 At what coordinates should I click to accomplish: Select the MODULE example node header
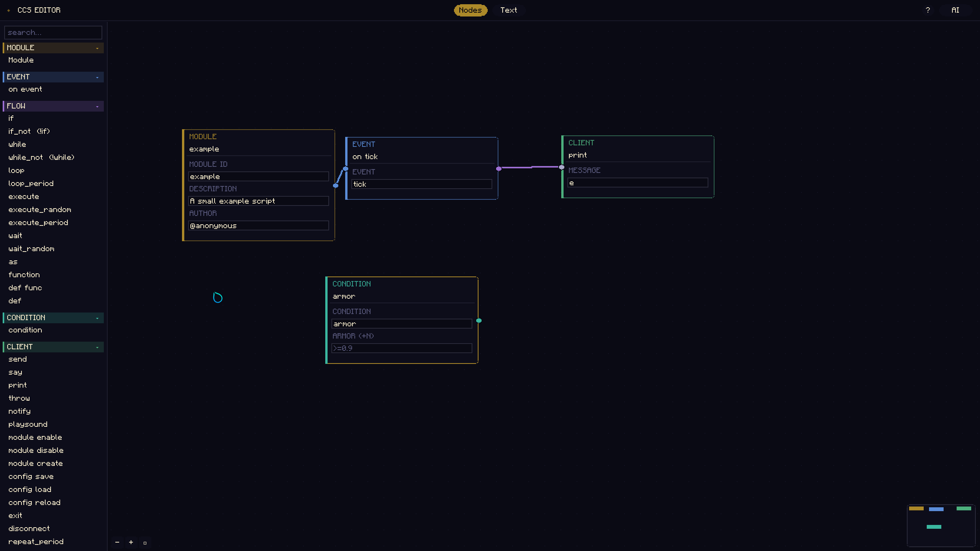tap(259, 143)
